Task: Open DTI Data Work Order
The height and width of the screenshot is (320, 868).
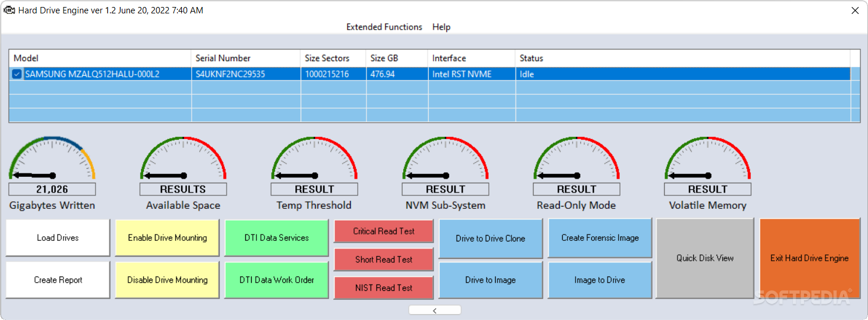Action: point(277,280)
